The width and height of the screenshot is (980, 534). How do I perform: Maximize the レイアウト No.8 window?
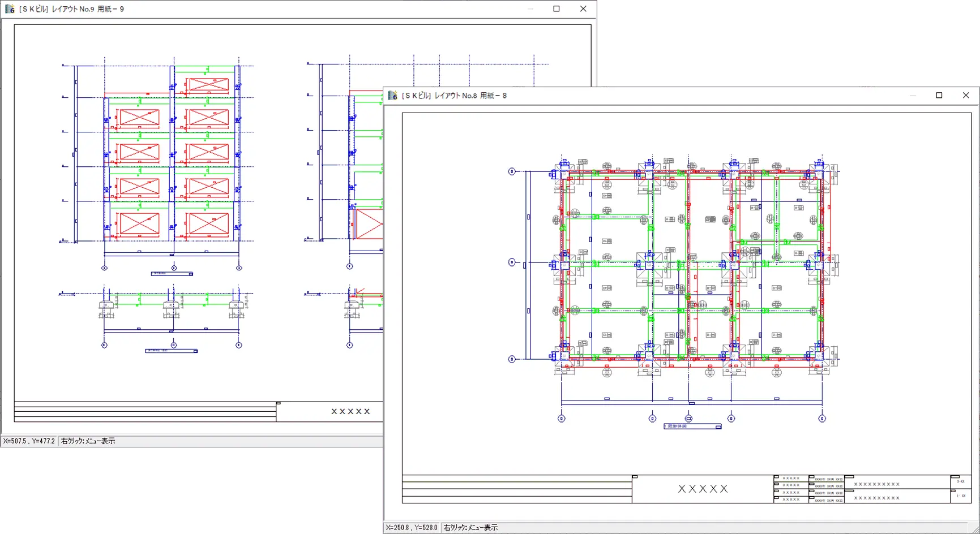[x=939, y=96]
